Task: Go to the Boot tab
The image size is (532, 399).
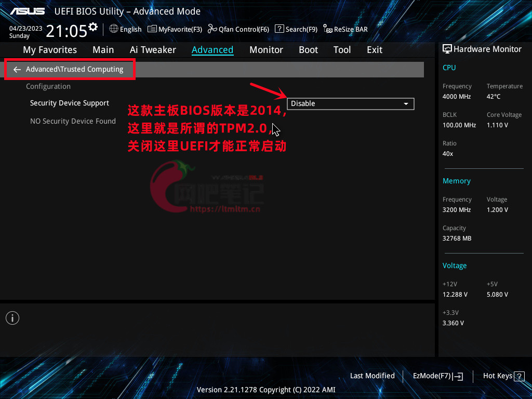Action: click(x=308, y=50)
